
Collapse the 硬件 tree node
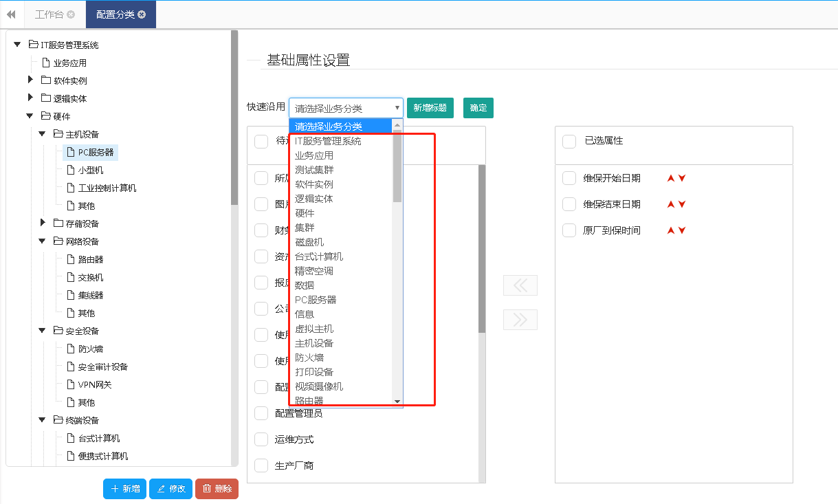pos(30,116)
